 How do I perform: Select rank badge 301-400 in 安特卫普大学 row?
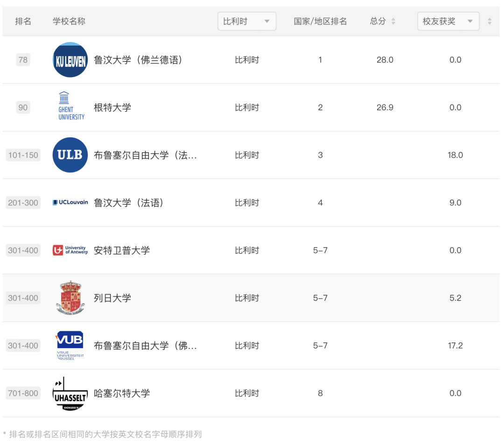23,250
